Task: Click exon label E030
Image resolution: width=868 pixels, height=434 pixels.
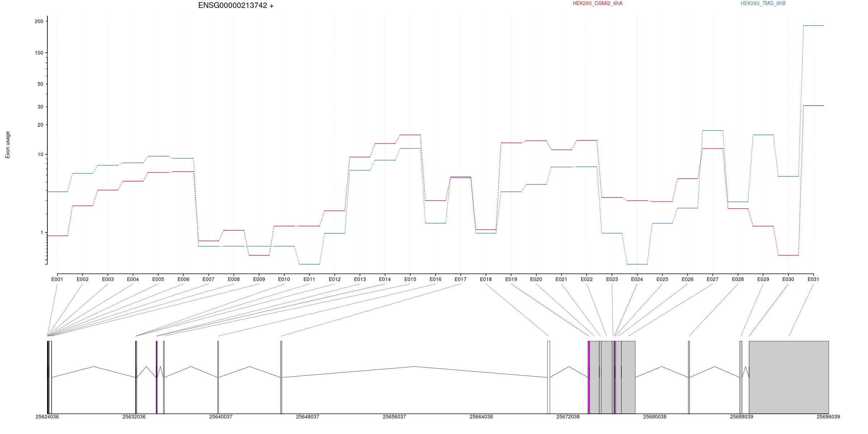Action: click(x=788, y=279)
